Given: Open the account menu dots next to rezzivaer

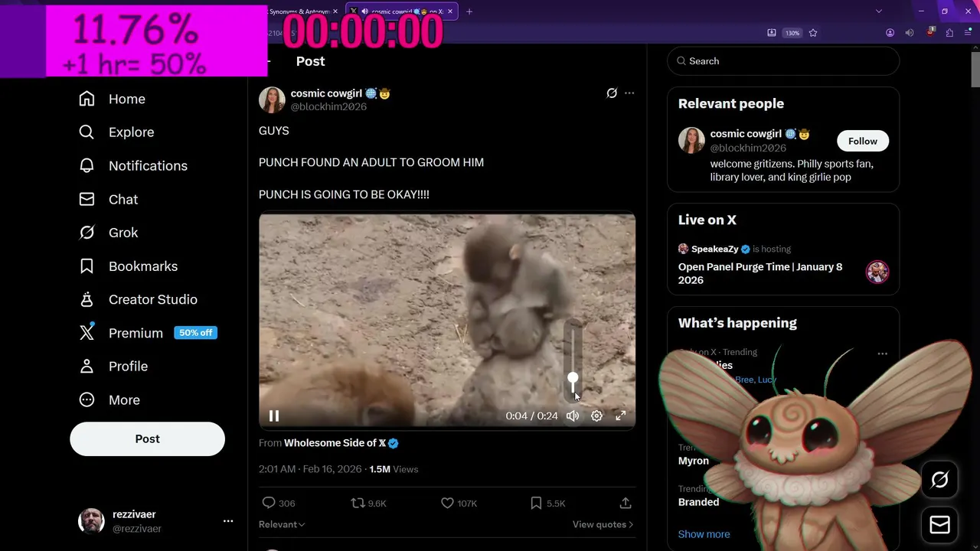Looking at the screenshot, I should click(x=228, y=521).
